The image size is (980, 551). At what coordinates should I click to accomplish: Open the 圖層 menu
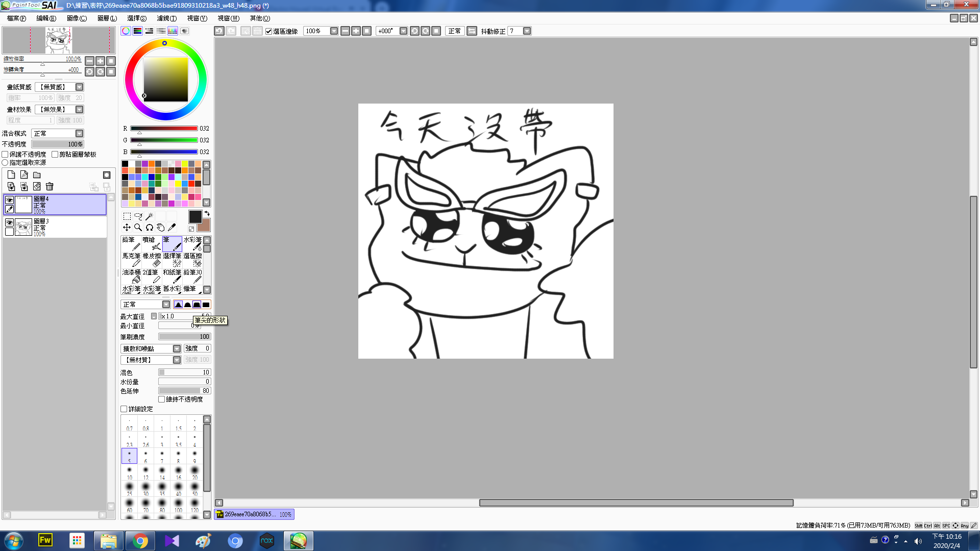[107, 18]
